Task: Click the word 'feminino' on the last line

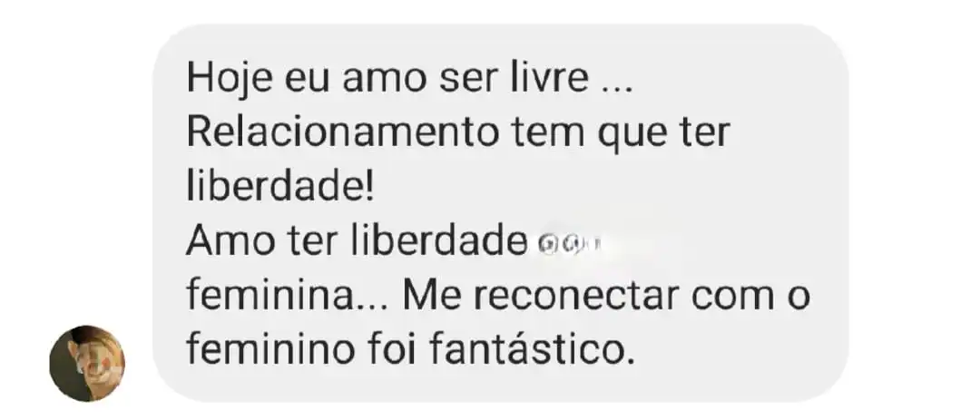Action: click(x=271, y=350)
